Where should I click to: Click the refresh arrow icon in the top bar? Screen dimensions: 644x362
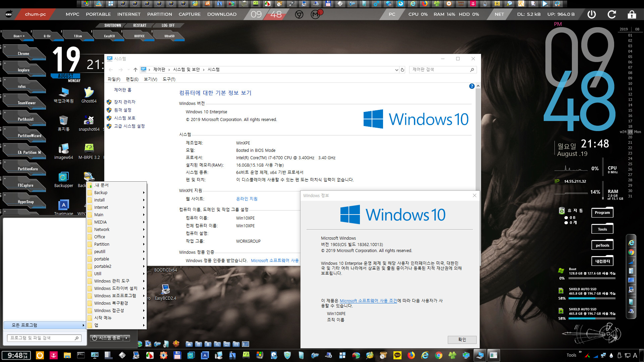click(x=612, y=14)
